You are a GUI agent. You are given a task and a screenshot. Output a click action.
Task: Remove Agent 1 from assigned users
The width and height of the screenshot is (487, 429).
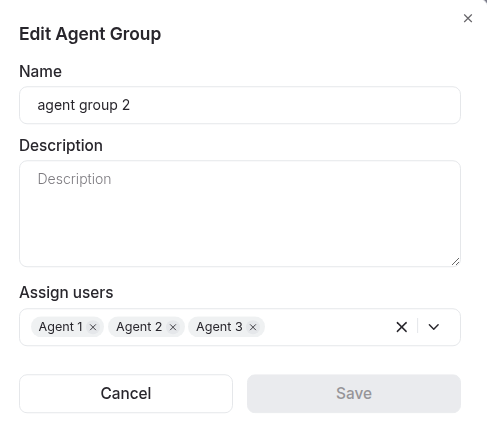point(93,327)
